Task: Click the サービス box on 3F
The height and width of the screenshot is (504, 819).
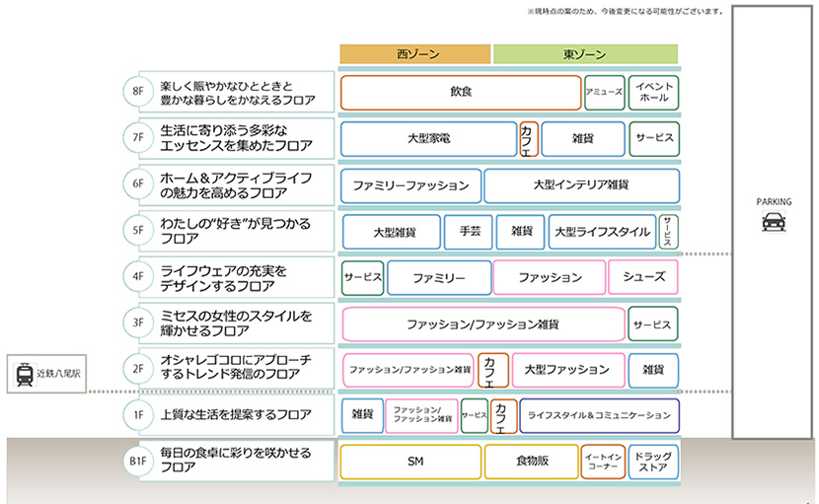Action: click(653, 324)
